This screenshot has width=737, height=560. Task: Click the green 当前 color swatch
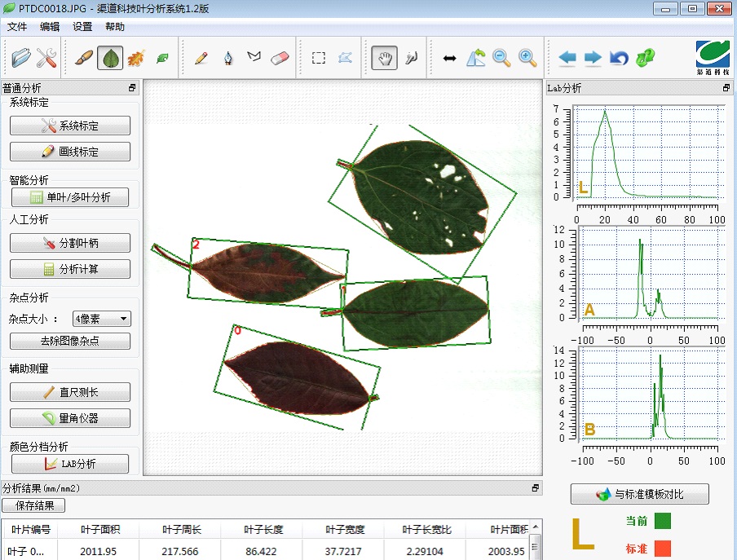[663, 521]
